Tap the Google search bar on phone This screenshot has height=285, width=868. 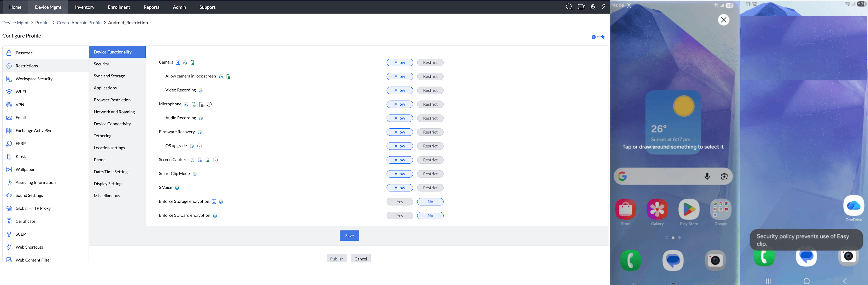664,176
